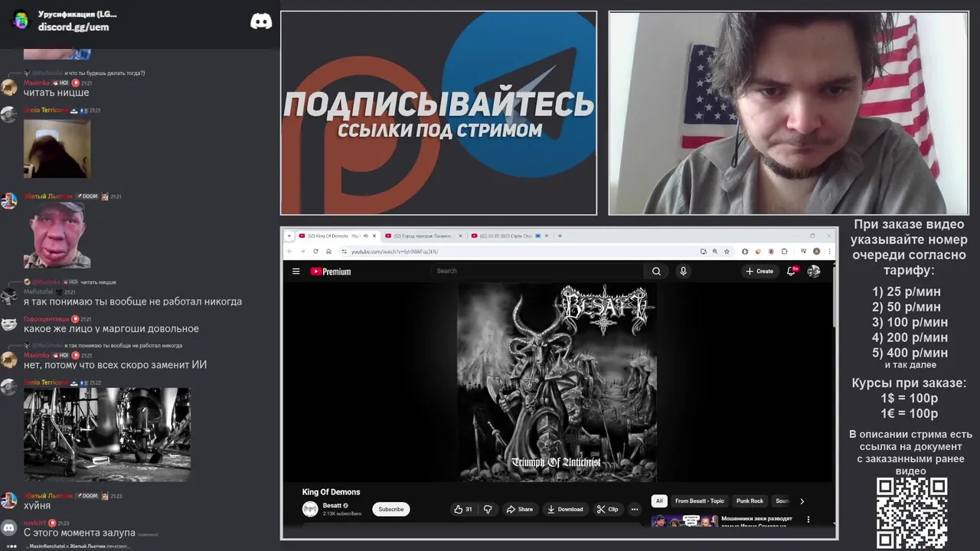
Task: Start voice search with the microphone icon
Action: tap(684, 271)
